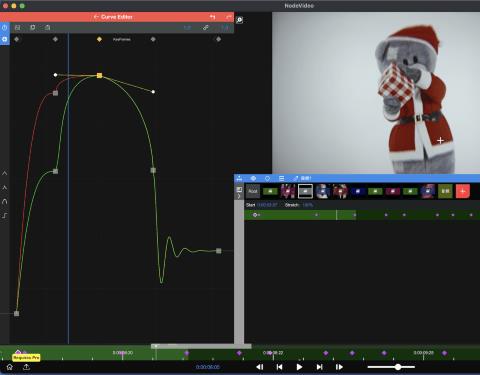Image resolution: width=480 pixels, height=375 pixels.
Task: Open the list menu icon in layer panel
Action: coord(281,178)
